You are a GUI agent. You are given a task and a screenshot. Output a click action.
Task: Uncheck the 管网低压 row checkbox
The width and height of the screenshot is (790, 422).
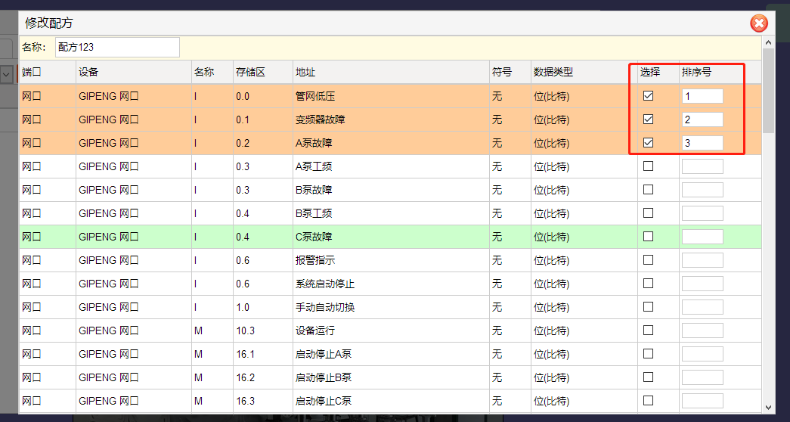(x=648, y=97)
